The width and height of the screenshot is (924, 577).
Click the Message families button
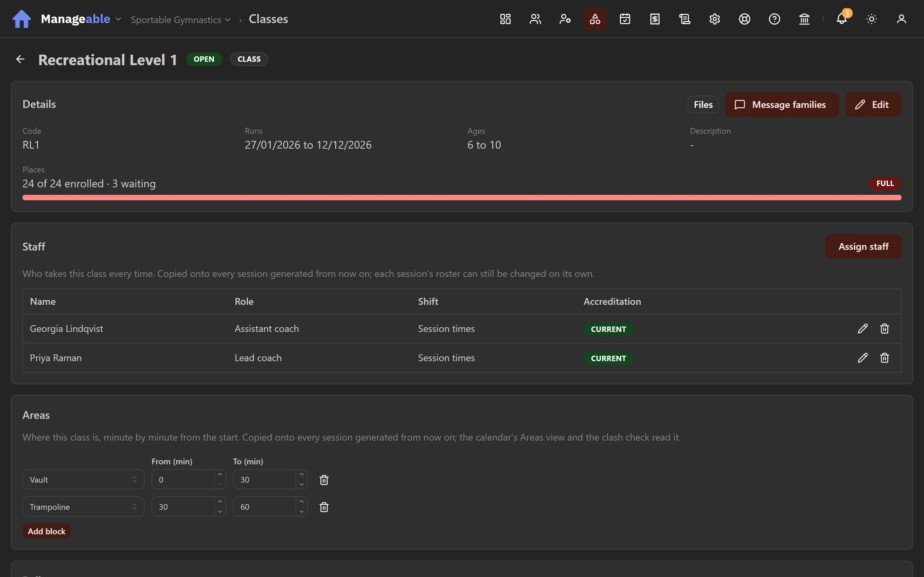tap(782, 105)
